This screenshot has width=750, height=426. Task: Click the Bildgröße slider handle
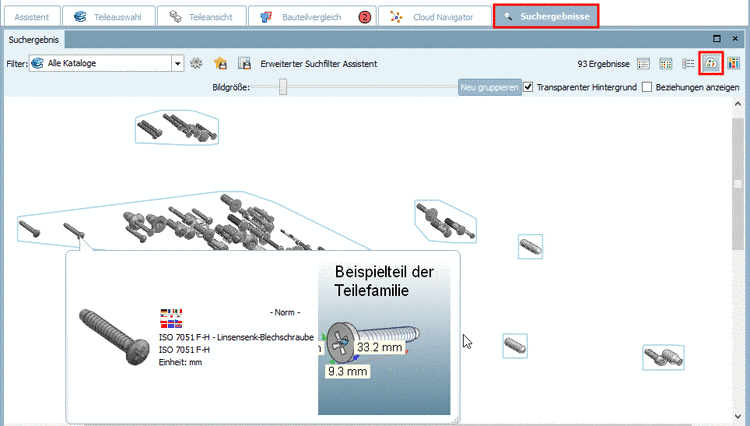pyautogui.click(x=283, y=87)
